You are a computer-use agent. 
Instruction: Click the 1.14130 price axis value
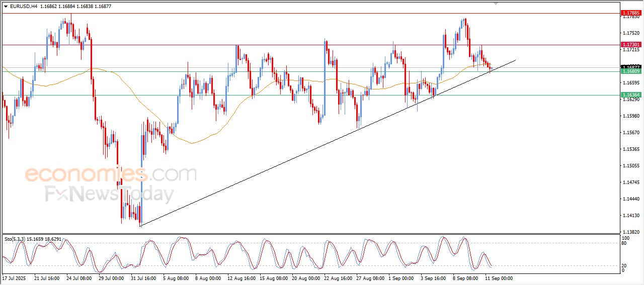pos(631,216)
